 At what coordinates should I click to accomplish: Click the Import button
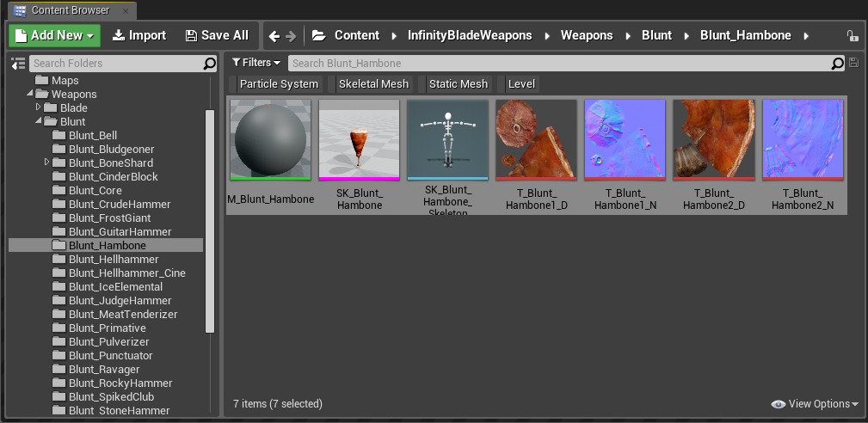[x=139, y=35]
